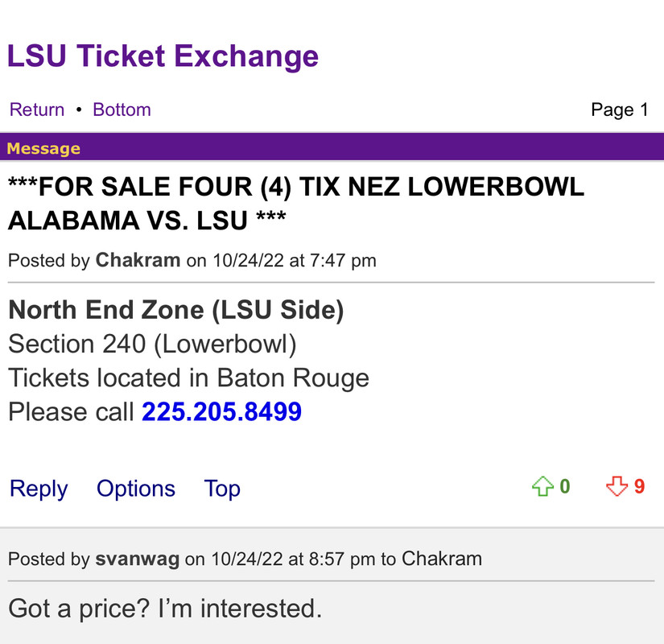Click the Page 1 indicator
This screenshot has height=644, width=664.
(x=619, y=110)
